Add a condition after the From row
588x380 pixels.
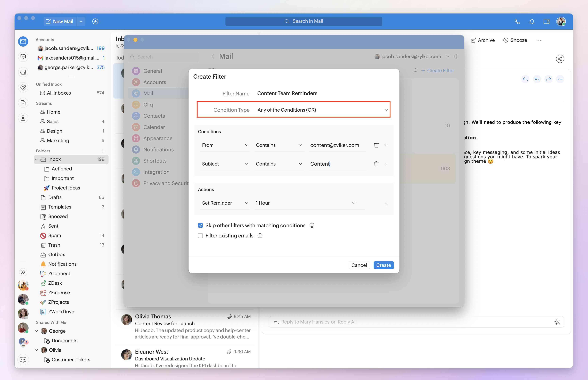coord(386,145)
